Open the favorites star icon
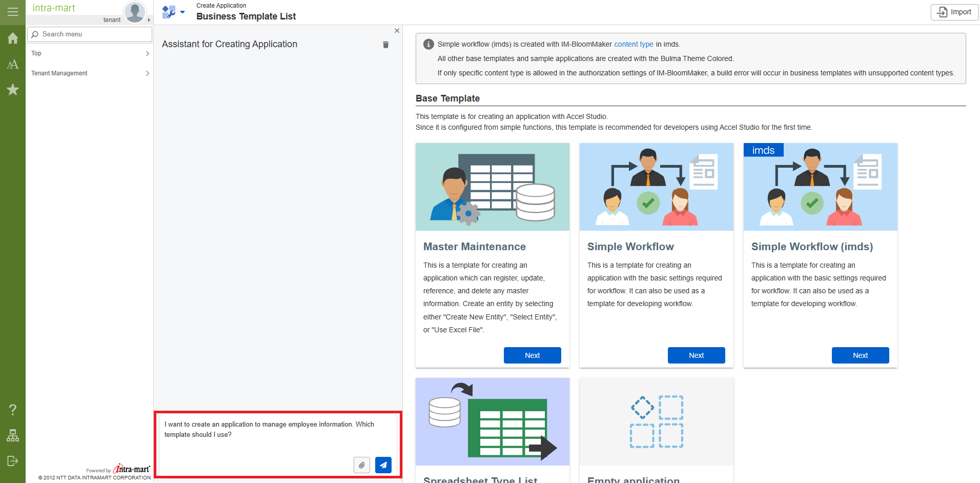This screenshot has height=483, width=980. point(12,90)
